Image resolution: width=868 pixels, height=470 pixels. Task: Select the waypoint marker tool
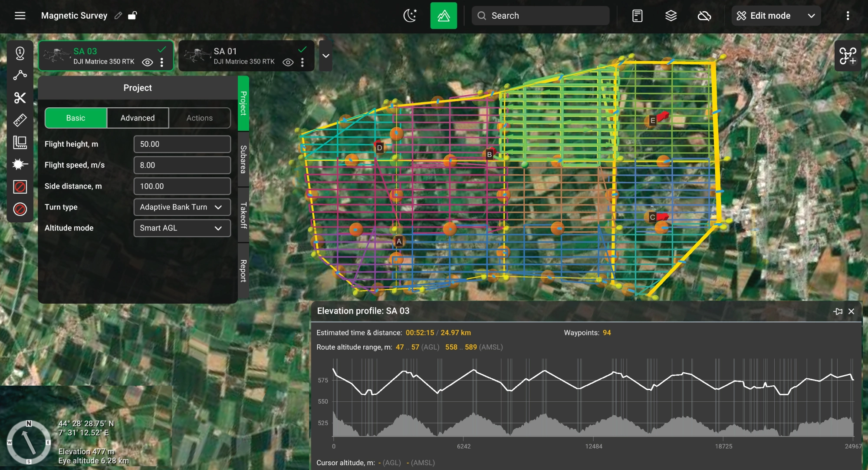click(20, 53)
